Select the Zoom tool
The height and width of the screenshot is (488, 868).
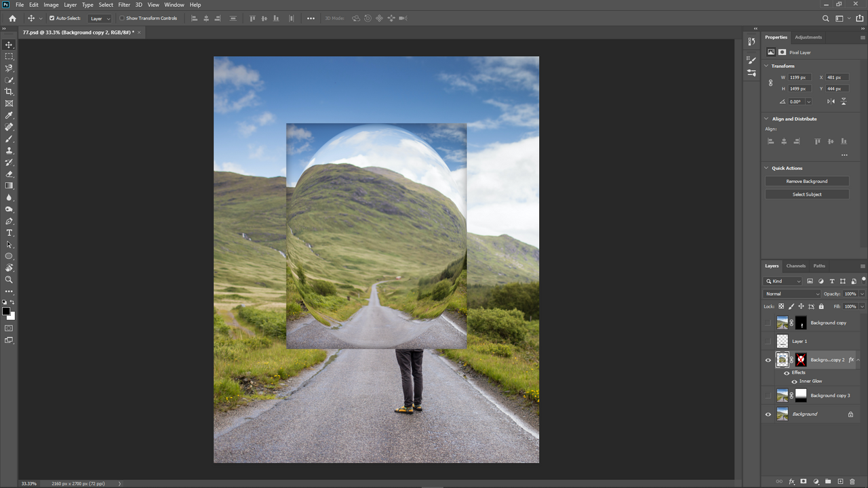(x=9, y=279)
